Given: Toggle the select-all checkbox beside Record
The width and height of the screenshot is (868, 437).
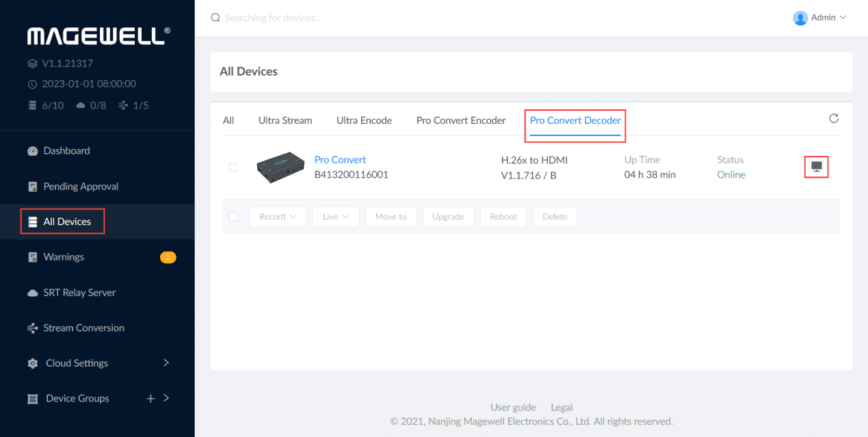Looking at the screenshot, I should pyautogui.click(x=233, y=217).
